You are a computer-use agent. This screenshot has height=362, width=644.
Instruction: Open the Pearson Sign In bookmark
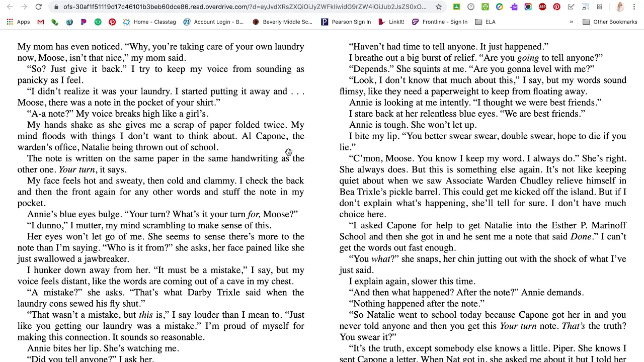[x=346, y=22]
